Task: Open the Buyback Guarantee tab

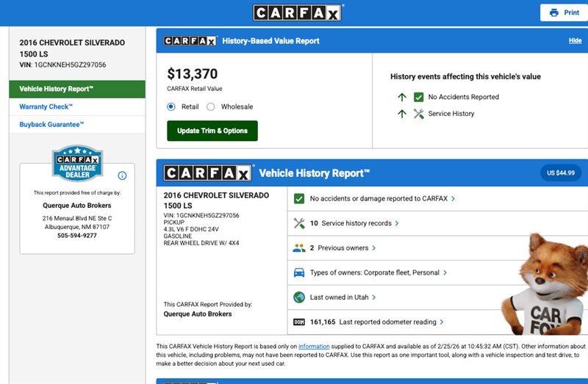Action: tap(51, 125)
